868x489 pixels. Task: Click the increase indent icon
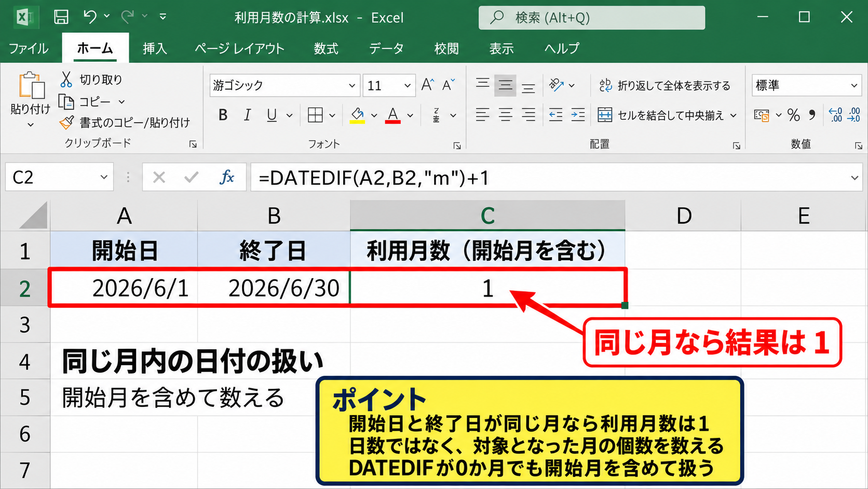[578, 115]
